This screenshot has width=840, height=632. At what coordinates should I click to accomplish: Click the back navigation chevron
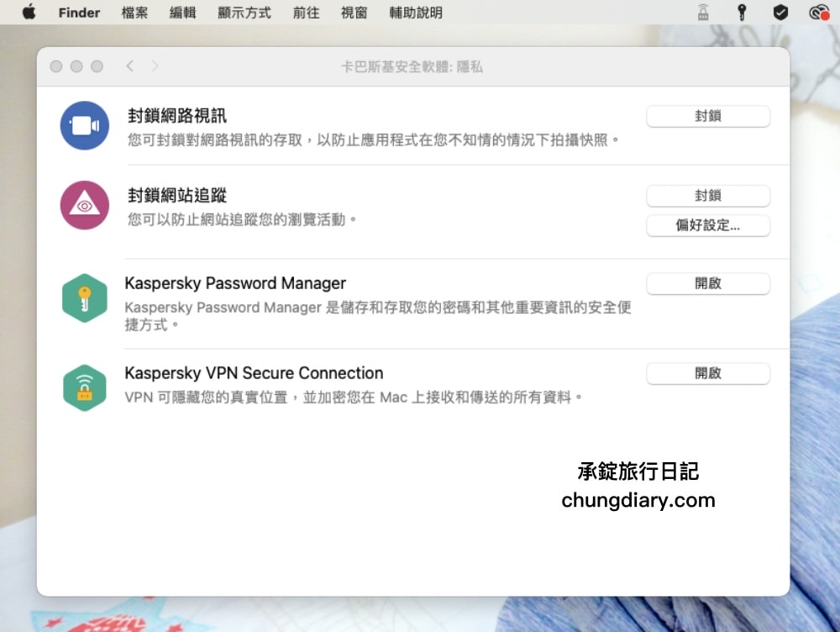point(129,66)
